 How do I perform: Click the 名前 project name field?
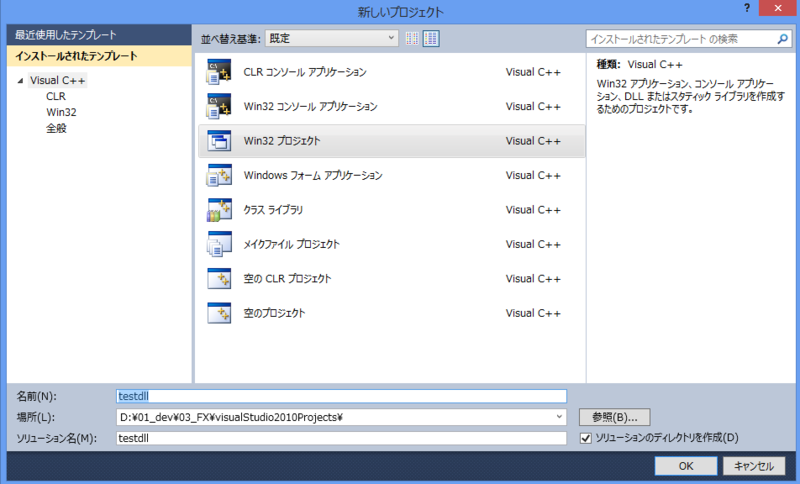tap(341, 396)
